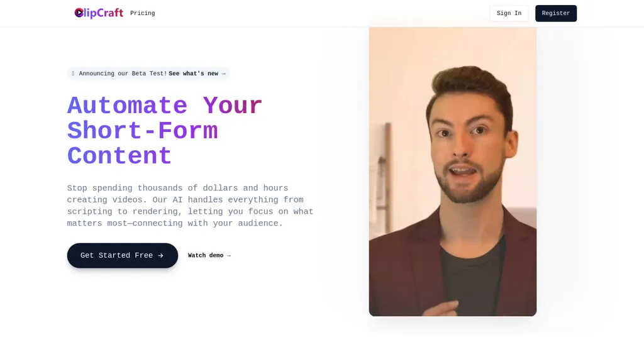Click the magenta word 'Your' in the headline

click(233, 106)
